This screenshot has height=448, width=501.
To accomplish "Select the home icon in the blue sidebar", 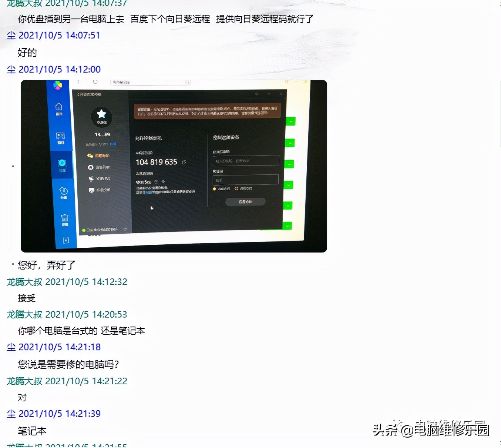I will 58,107.
